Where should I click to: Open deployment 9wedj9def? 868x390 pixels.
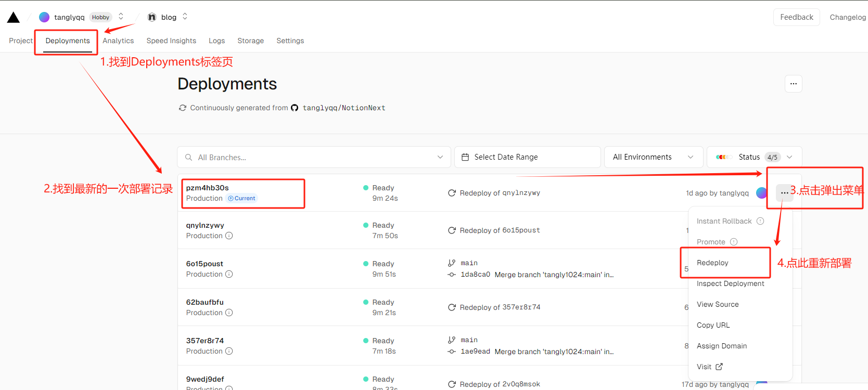[205, 379]
